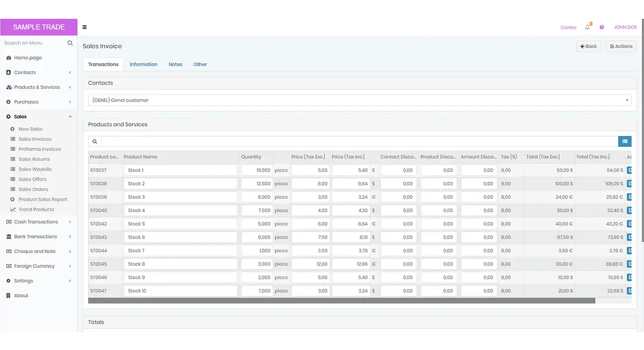Click the product search magnifier icon
This screenshot has width=644, height=350.
(x=94, y=142)
